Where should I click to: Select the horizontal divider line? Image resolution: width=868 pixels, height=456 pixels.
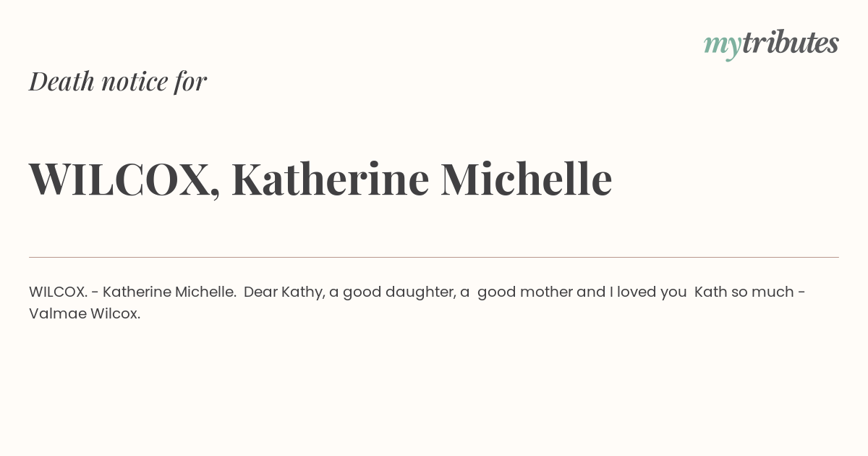434,257
